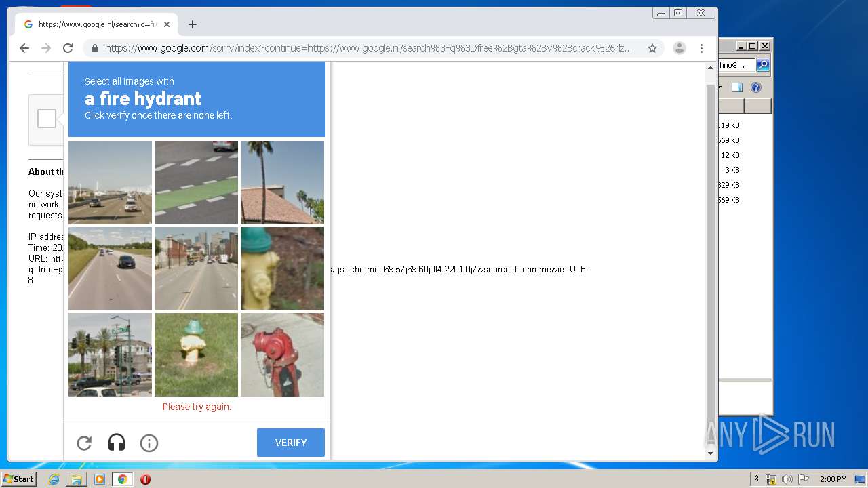The height and width of the screenshot is (488, 868).
Task: Select the palm tree and roof image
Action: (282, 182)
